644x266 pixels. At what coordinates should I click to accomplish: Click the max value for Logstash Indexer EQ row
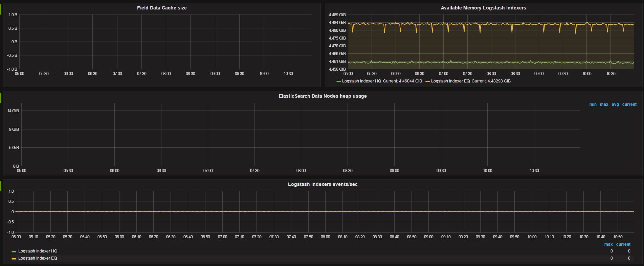tap(612, 258)
